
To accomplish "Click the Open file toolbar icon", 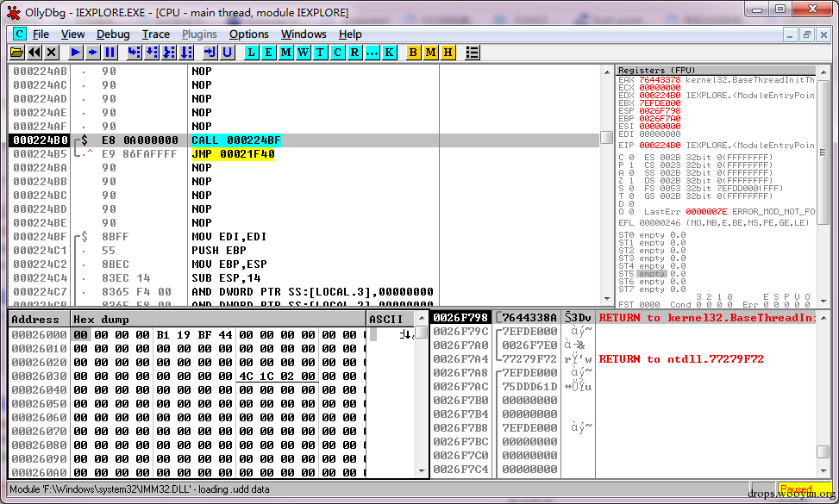I will click(17, 53).
